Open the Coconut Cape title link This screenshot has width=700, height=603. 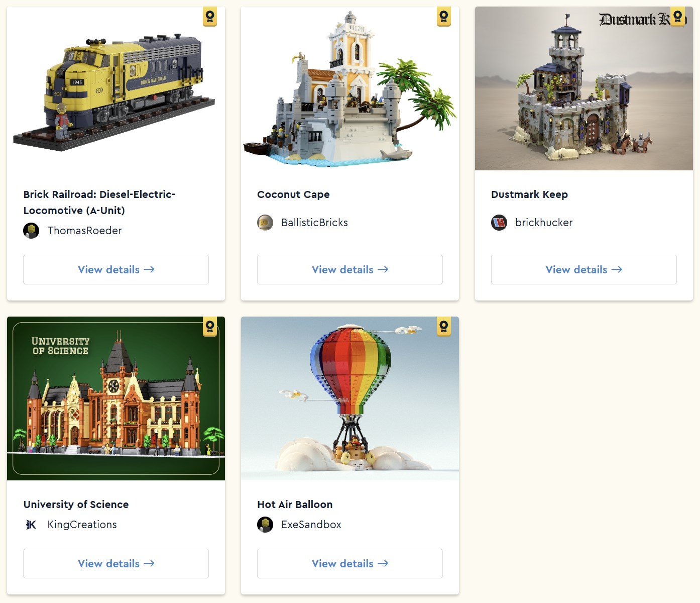(293, 194)
